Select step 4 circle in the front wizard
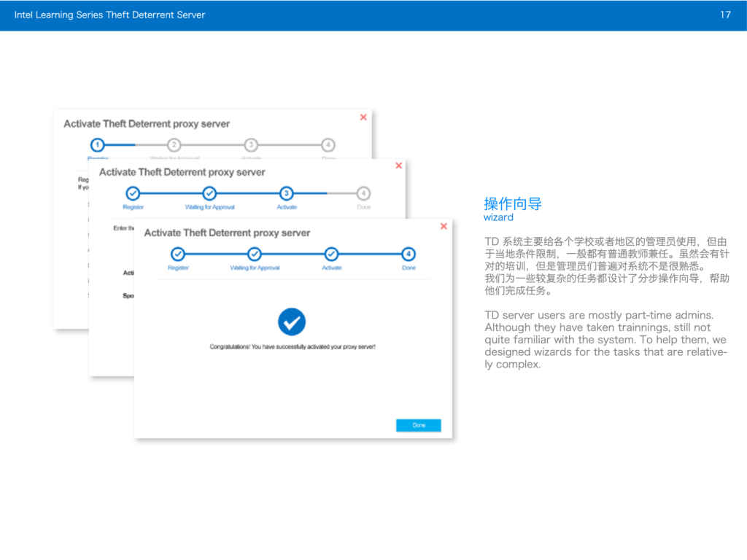Image resolution: width=747 pixels, height=560 pixels. [409, 254]
